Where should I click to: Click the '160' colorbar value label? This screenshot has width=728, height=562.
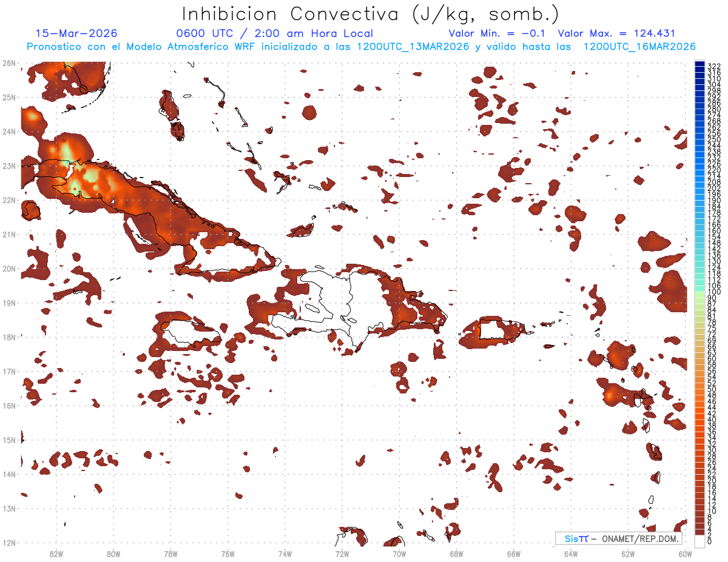[x=713, y=231]
